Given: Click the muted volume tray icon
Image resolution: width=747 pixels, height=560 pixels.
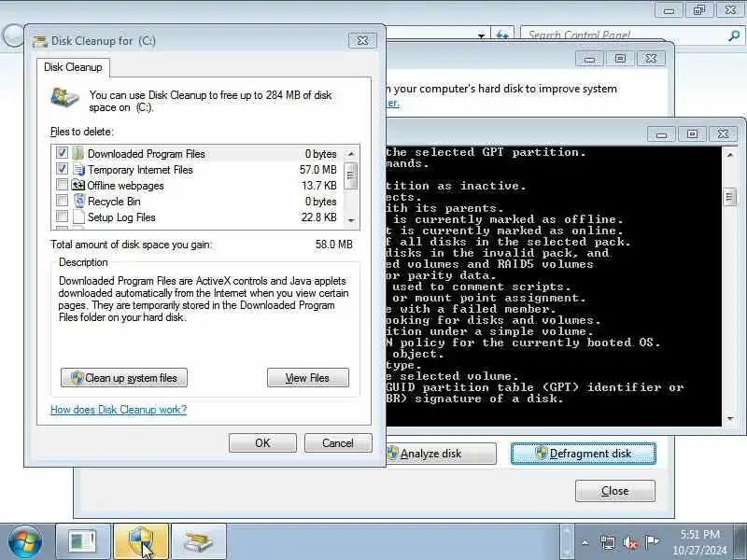Looking at the screenshot, I should (x=629, y=542).
